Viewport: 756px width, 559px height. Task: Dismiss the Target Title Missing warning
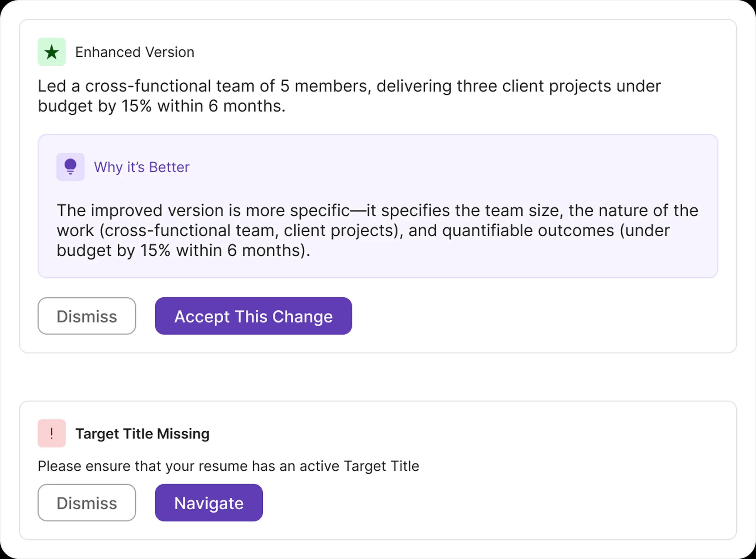87,503
